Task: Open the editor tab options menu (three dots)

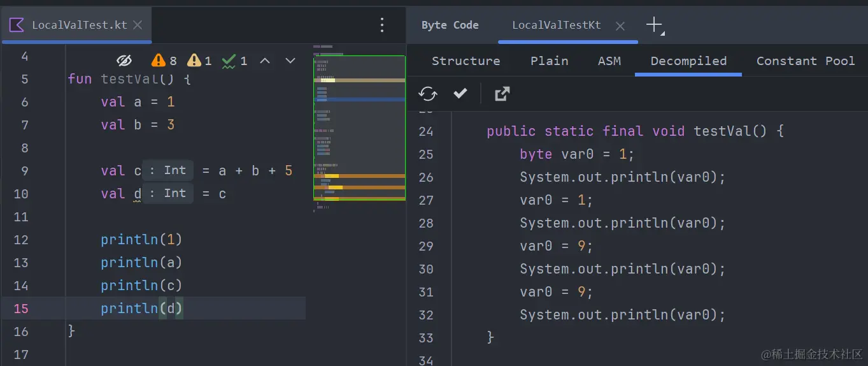Action: pos(382,25)
